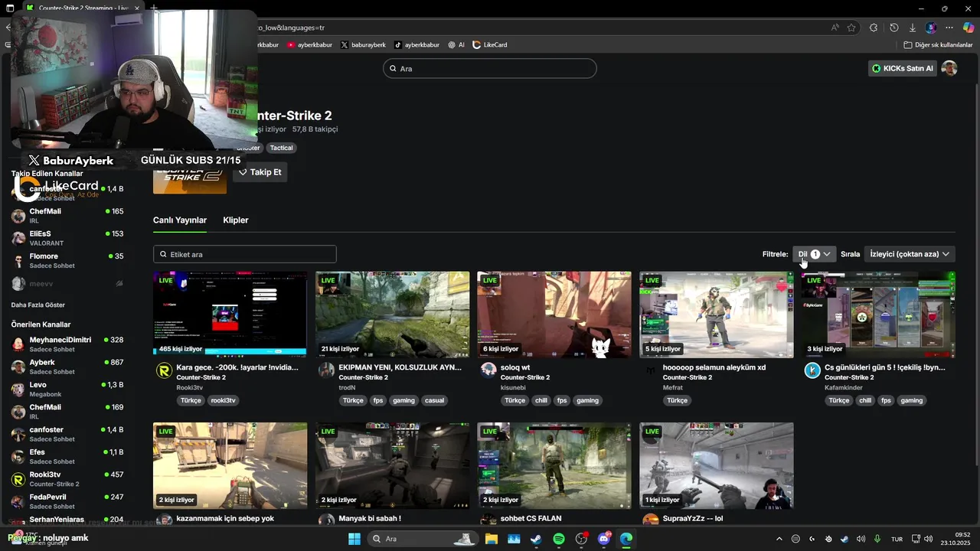This screenshot has height=551, width=980.
Task: Open the Copilot icon in Edge toolbar
Action: click(x=969, y=28)
